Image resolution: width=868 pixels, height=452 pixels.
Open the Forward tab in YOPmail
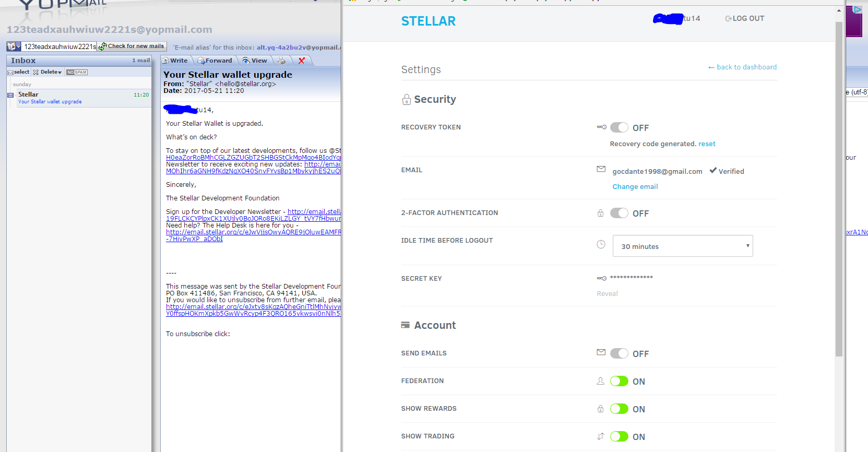point(215,61)
